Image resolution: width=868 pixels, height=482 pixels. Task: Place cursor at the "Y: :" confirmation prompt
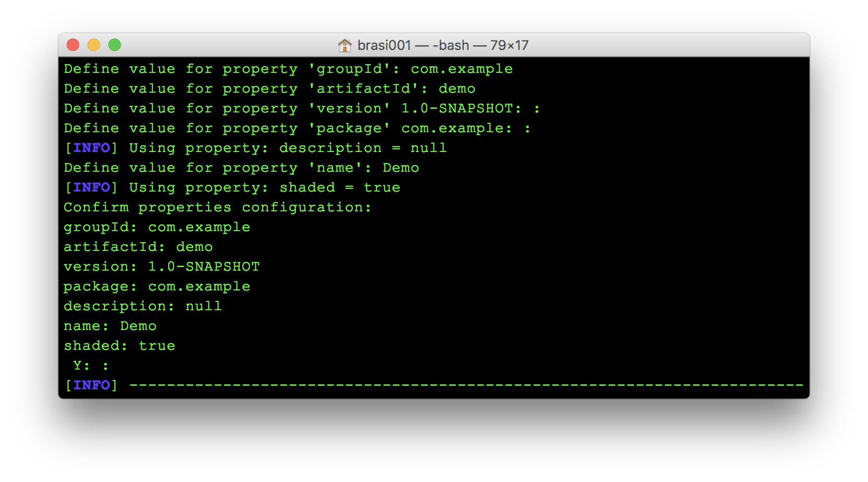tap(91, 366)
